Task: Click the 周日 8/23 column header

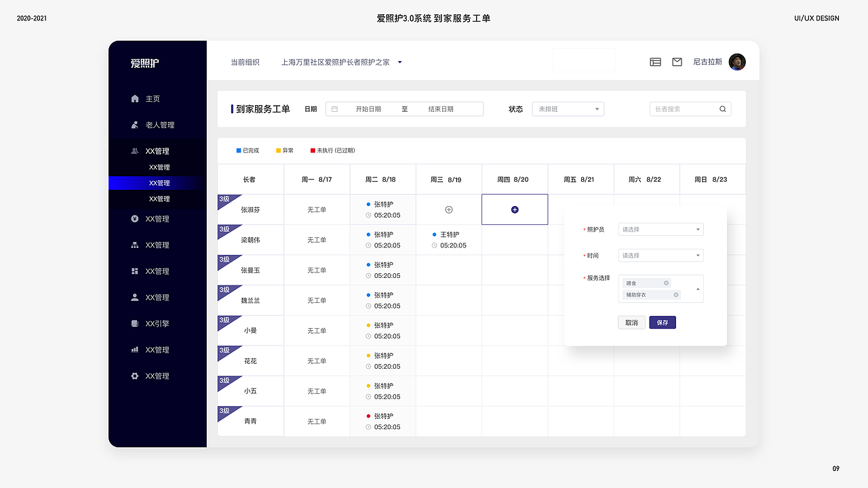Action: (712, 180)
